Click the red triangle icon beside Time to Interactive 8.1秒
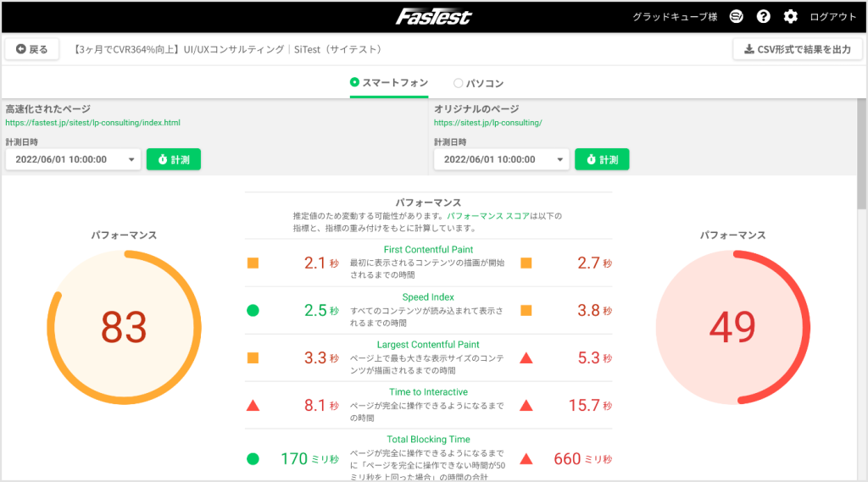 click(x=253, y=406)
